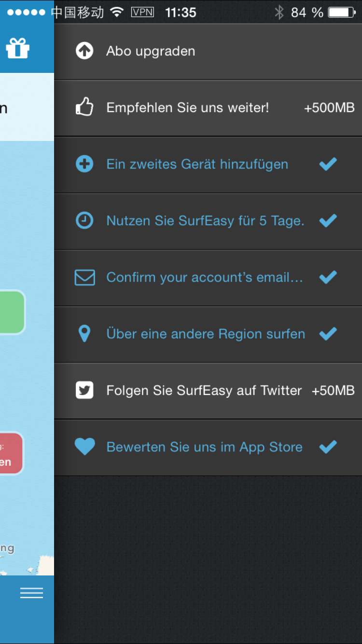Viewport: 362px width, 644px height.
Task: Tap the thumbs-up recommend icon
Action: click(84, 107)
